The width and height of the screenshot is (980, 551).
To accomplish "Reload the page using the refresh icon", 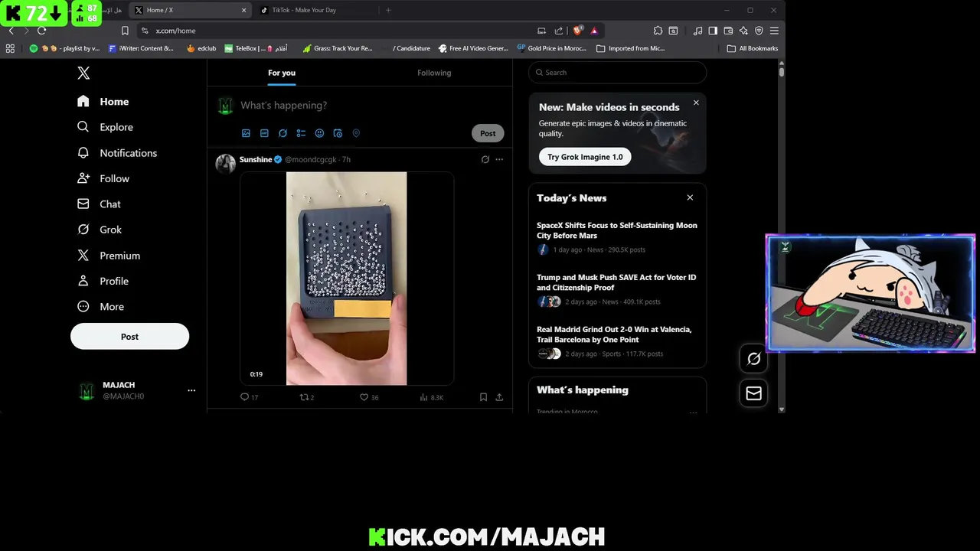I will [41, 31].
